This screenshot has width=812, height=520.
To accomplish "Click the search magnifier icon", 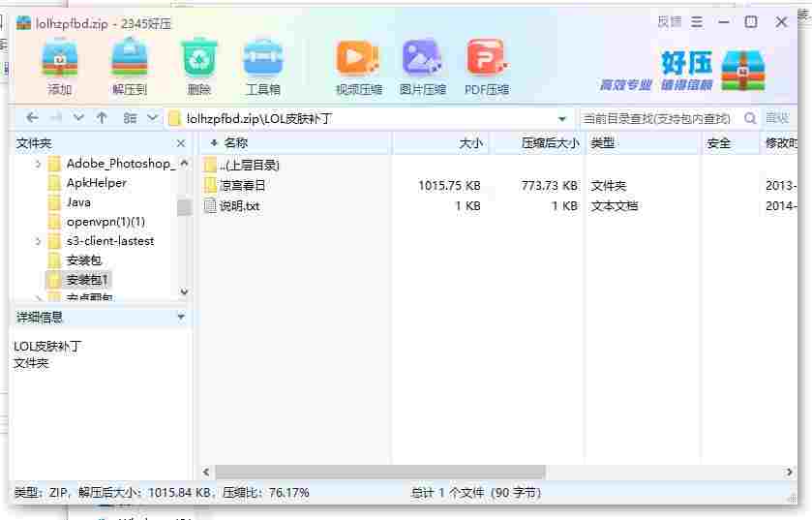I will click(x=749, y=118).
